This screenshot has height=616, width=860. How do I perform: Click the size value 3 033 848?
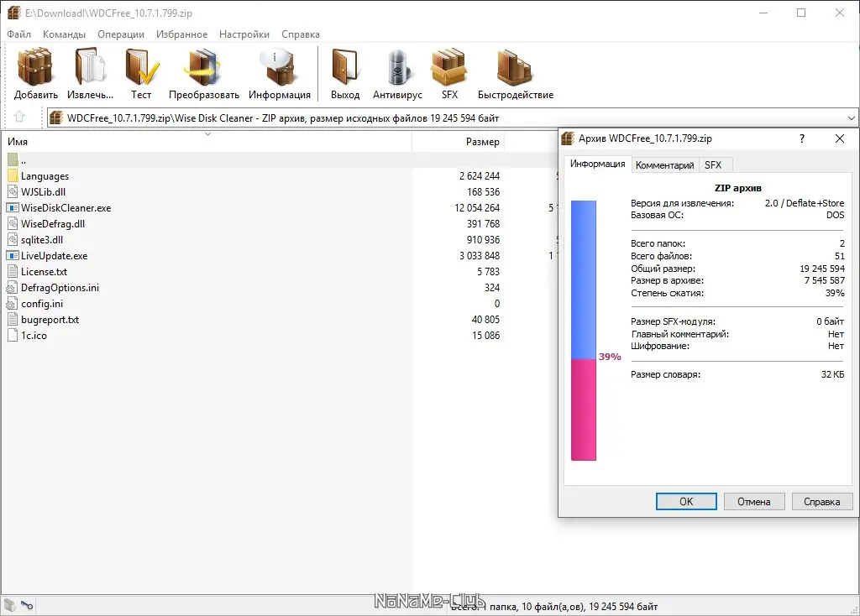480,255
